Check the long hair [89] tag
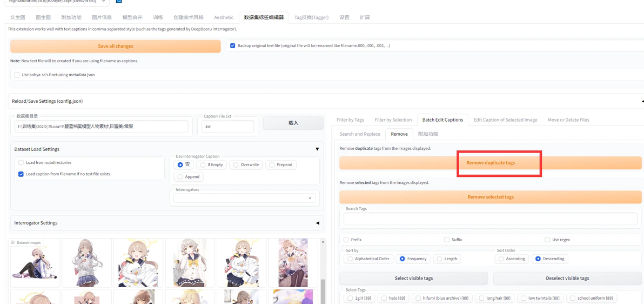The image size is (644, 304). (x=480, y=298)
